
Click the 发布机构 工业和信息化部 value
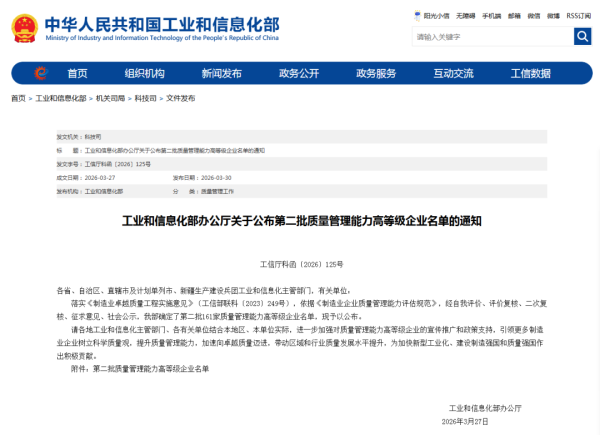[x=104, y=191]
